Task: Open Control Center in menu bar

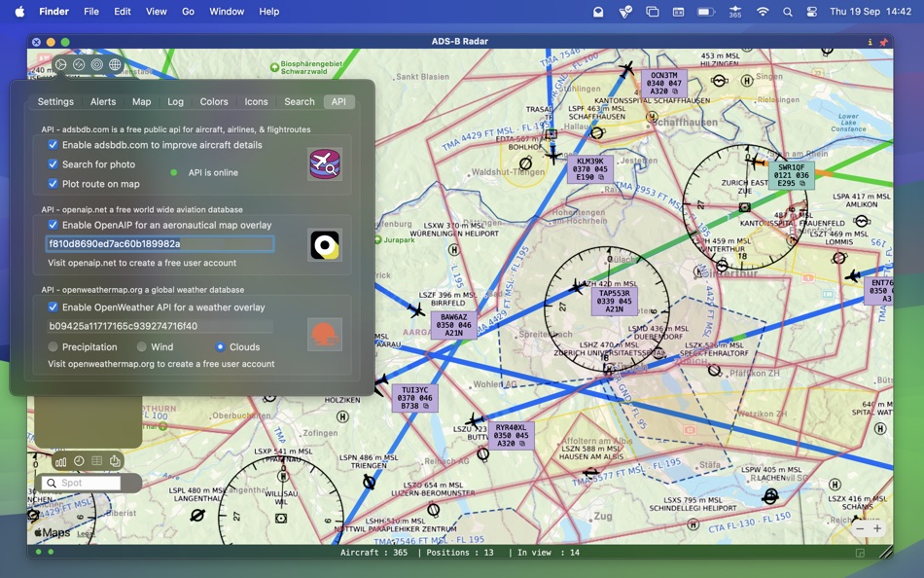Action: click(x=811, y=12)
